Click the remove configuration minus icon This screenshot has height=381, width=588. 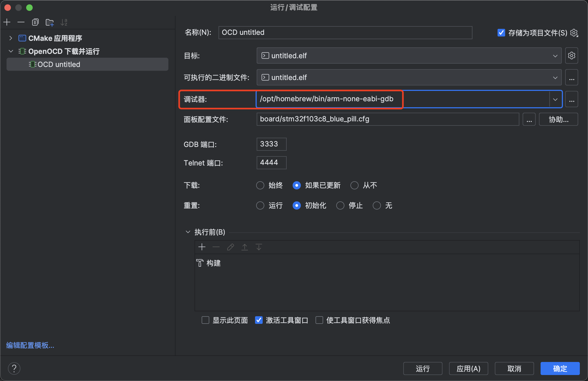pos(21,22)
